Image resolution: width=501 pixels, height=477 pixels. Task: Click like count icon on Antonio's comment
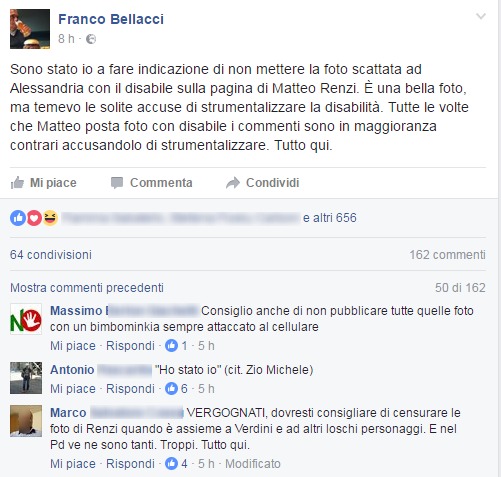[171, 389]
